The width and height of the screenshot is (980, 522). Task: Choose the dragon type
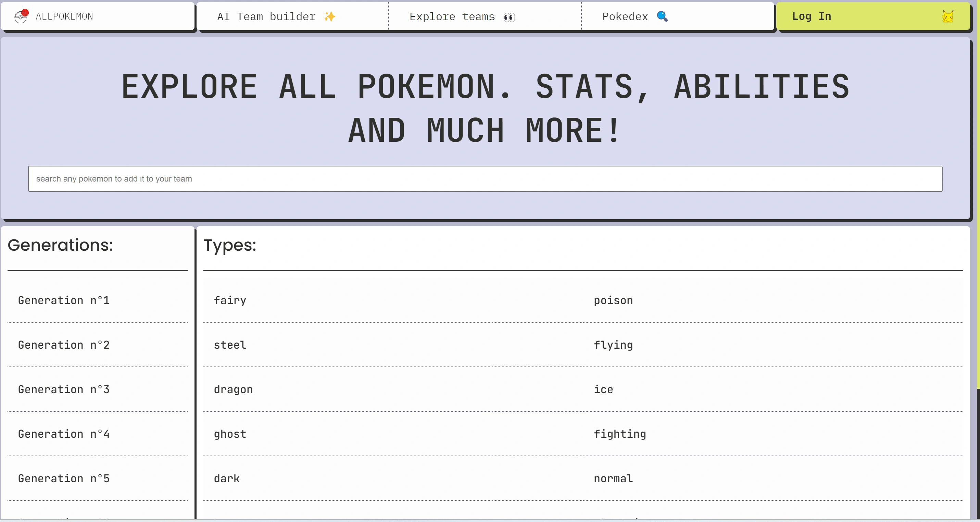[393, 389]
